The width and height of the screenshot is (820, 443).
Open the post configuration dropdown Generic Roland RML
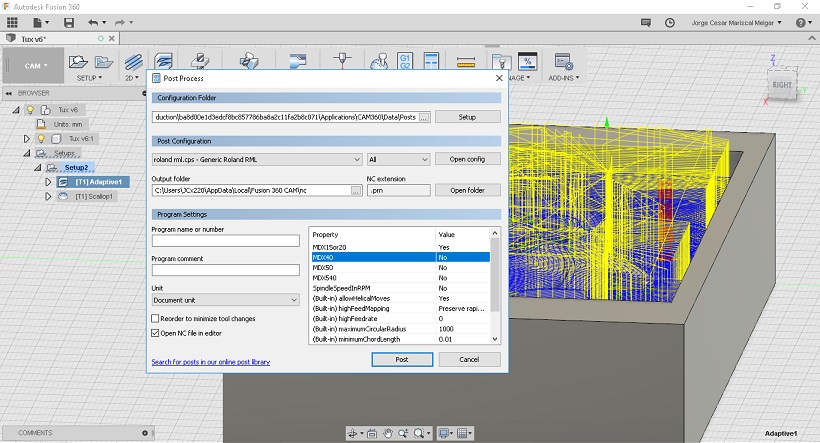pos(257,160)
